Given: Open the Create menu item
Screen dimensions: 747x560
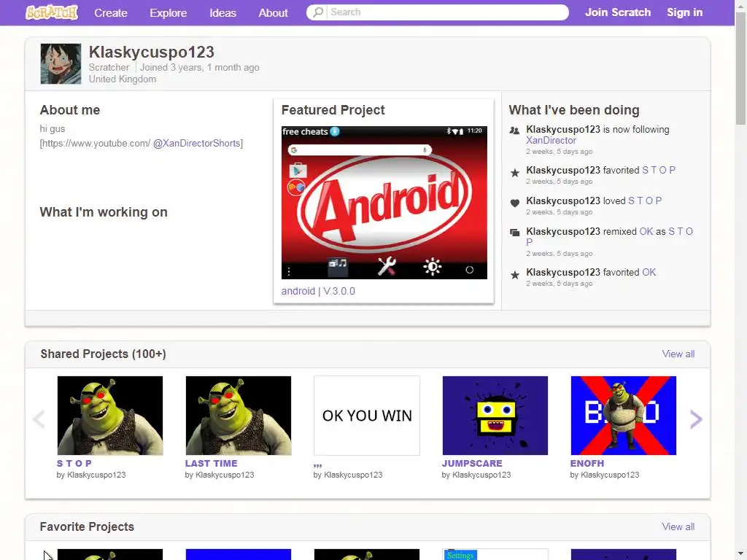Looking at the screenshot, I should (x=111, y=13).
